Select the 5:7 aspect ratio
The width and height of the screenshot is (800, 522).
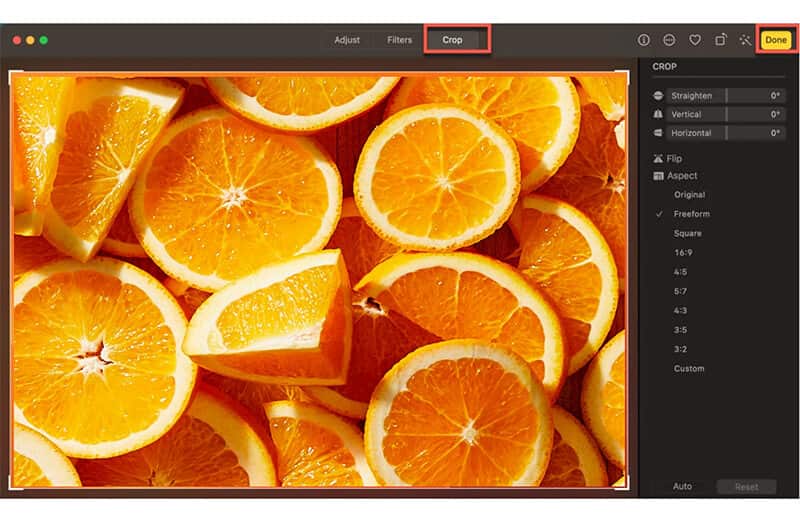[680, 291]
